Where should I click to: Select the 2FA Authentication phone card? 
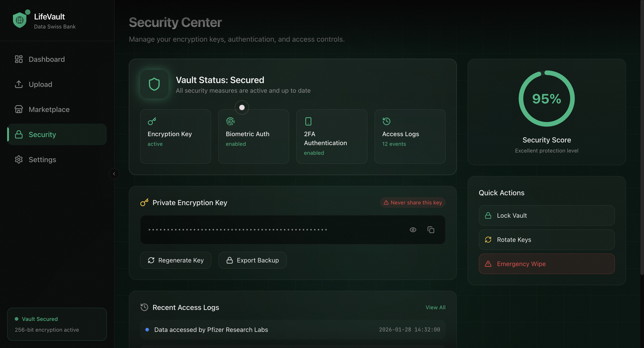pyautogui.click(x=331, y=136)
